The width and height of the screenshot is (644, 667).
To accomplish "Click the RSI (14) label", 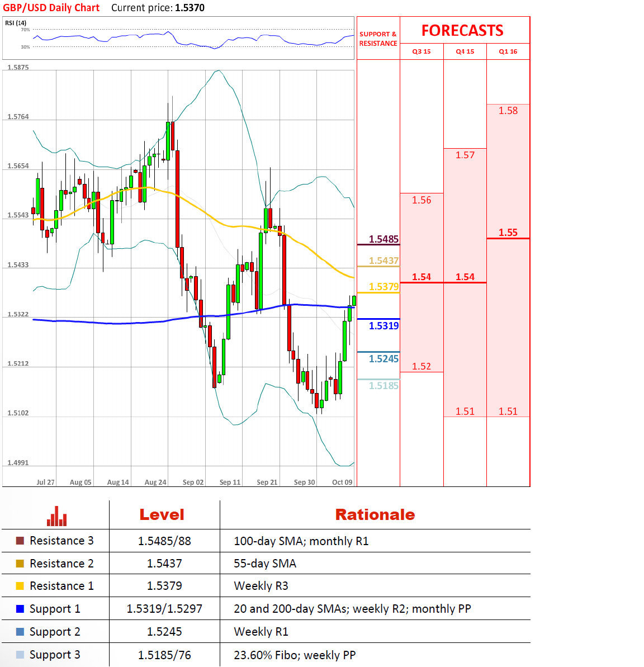I will click(x=16, y=23).
